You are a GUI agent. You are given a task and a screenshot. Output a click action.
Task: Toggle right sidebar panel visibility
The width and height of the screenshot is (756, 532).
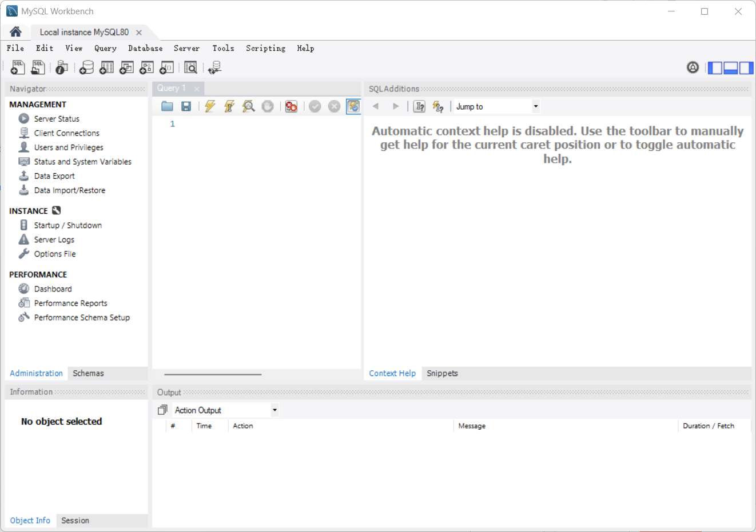click(746, 67)
